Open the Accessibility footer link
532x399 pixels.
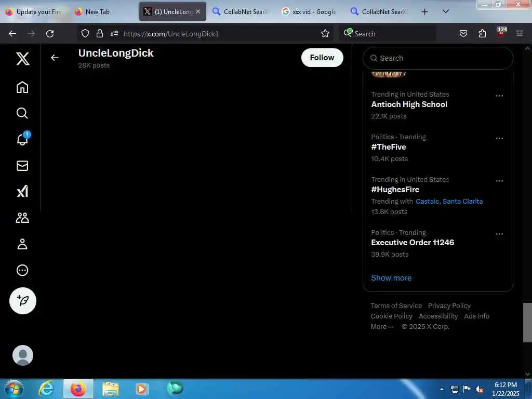click(x=438, y=316)
